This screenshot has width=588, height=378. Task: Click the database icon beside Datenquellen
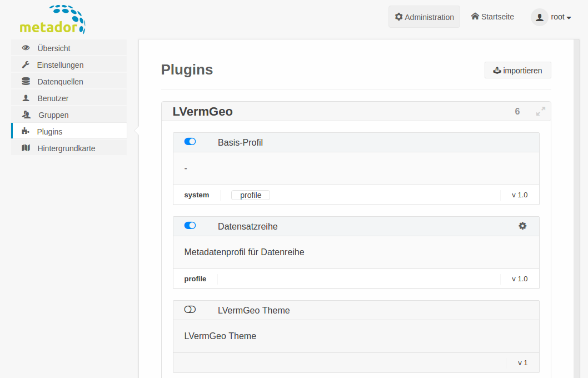pyautogui.click(x=26, y=81)
